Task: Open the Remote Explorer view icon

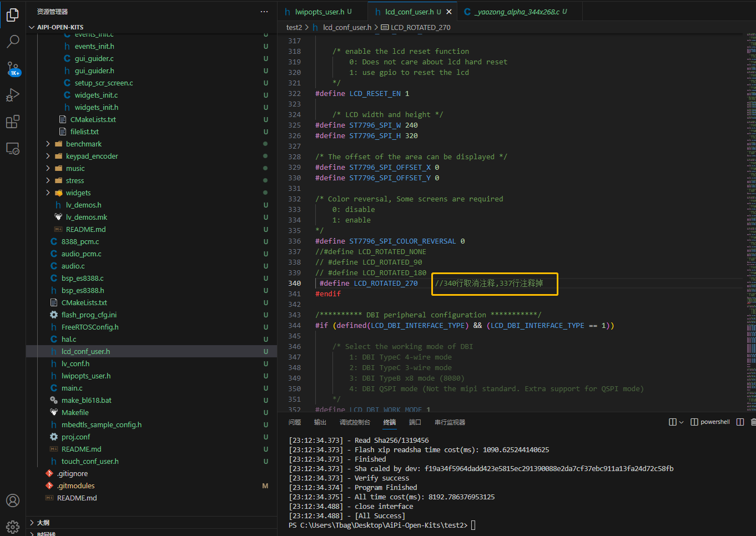Action: 13,149
